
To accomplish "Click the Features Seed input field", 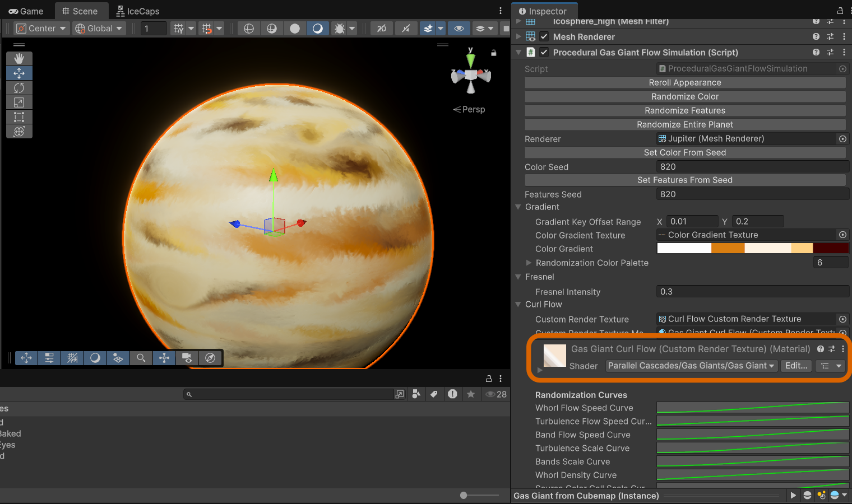I will pos(752,194).
